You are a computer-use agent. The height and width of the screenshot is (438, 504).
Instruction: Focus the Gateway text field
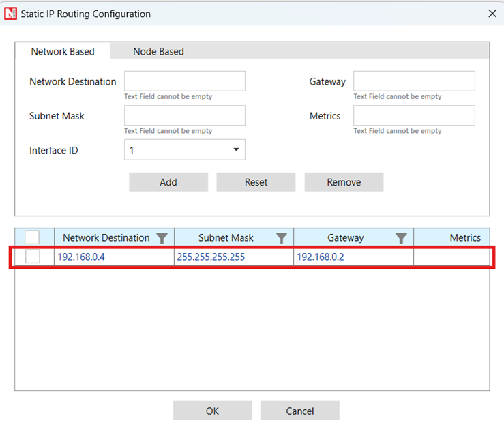[413, 81]
